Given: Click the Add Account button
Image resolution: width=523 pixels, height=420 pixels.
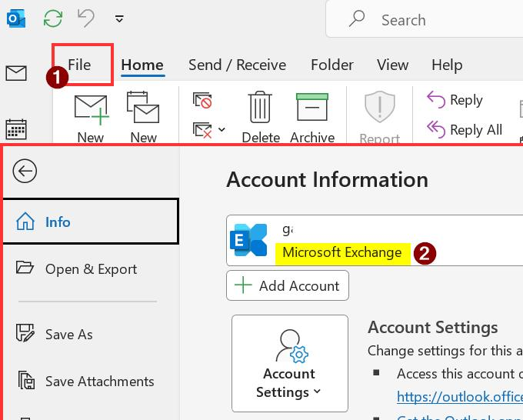Looking at the screenshot, I should coord(288,285).
